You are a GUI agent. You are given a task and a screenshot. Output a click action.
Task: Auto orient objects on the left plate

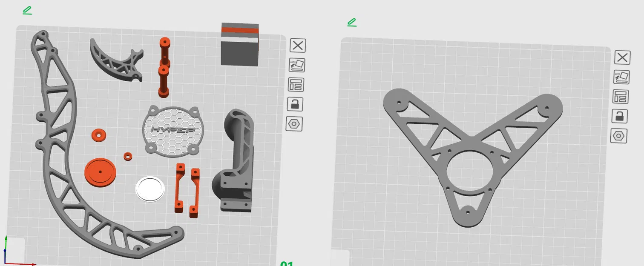pyautogui.click(x=297, y=65)
